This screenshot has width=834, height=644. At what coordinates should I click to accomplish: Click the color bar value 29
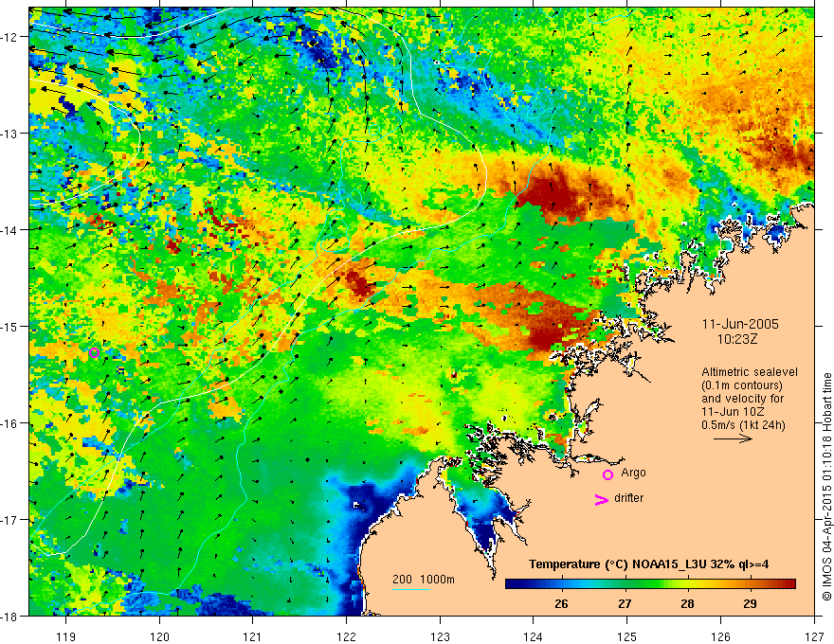point(750,603)
